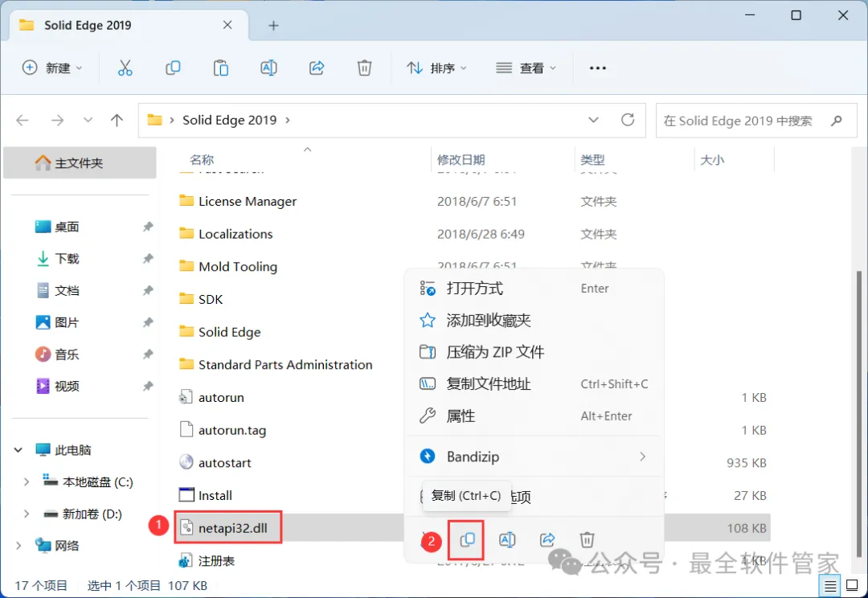Image resolution: width=868 pixels, height=598 pixels.
Task: Click chevron after Solid Edge 2019 in path
Action: [287, 120]
